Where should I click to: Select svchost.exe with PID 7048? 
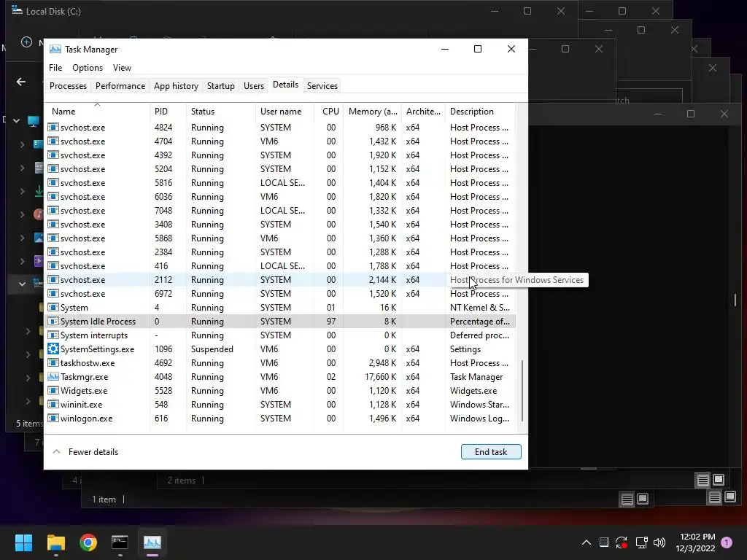point(280,211)
